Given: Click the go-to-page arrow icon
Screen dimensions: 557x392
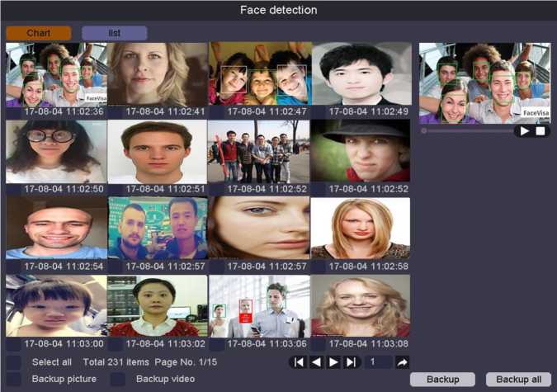Looking at the screenshot, I should 402,362.
